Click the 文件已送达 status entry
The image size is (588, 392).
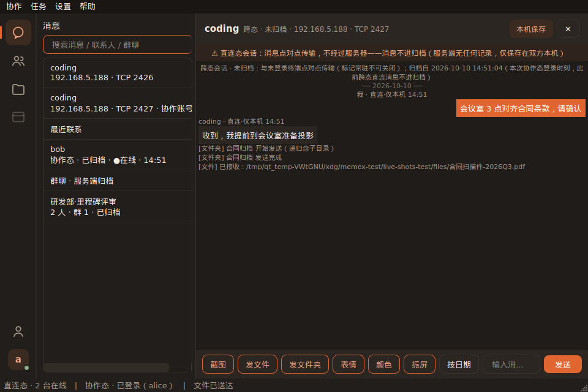pos(213,386)
